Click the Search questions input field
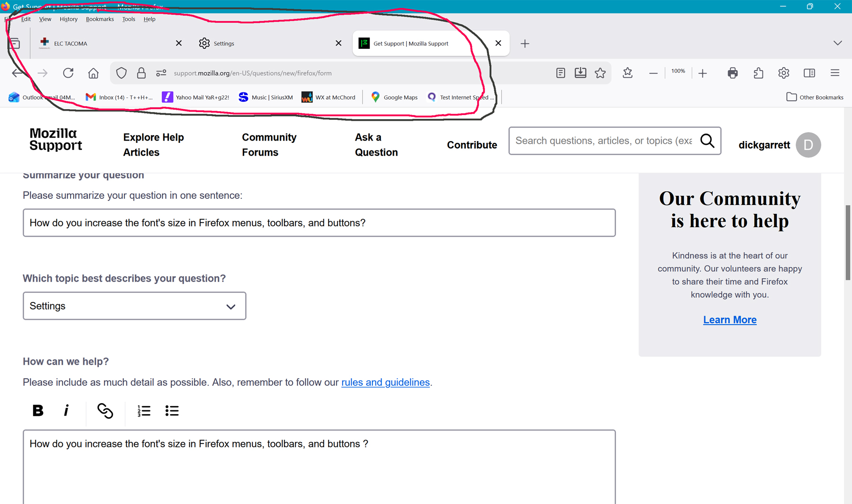This screenshot has height=504, width=852. click(603, 141)
